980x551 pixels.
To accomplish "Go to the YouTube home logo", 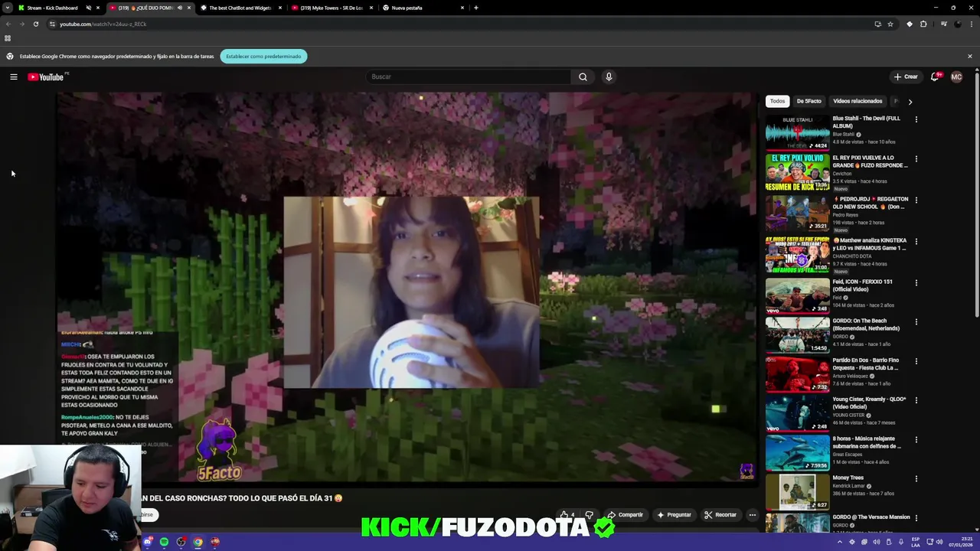I will pyautogui.click(x=46, y=77).
